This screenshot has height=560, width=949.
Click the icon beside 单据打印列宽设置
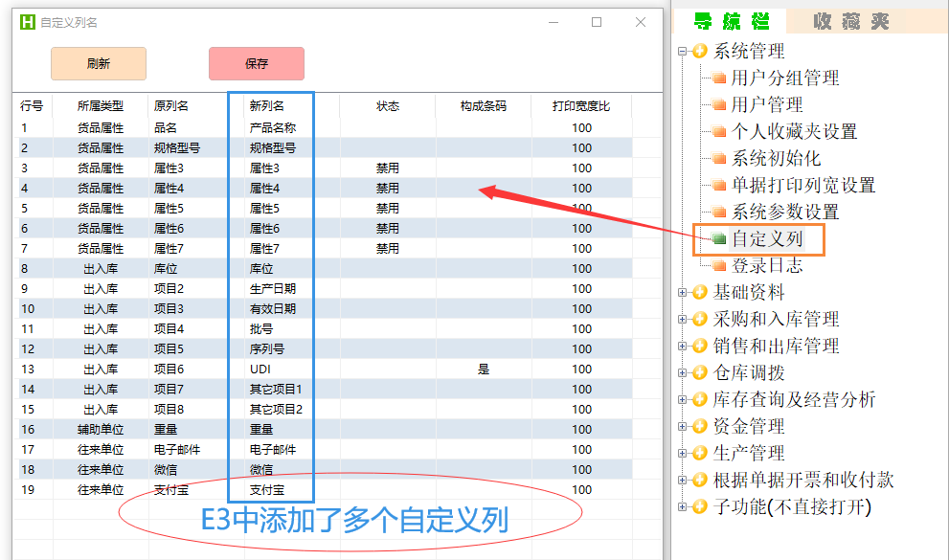tap(719, 185)
